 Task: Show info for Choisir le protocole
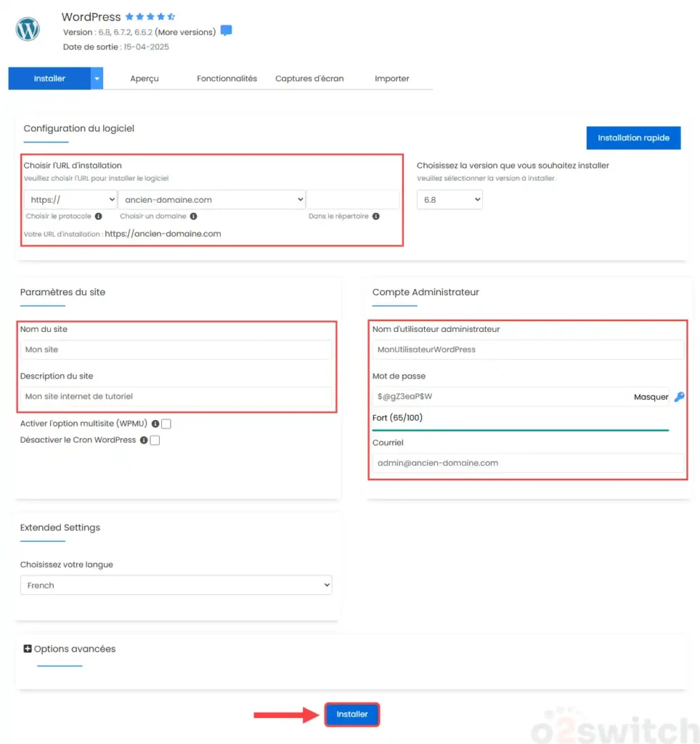(x=98, y=217)
